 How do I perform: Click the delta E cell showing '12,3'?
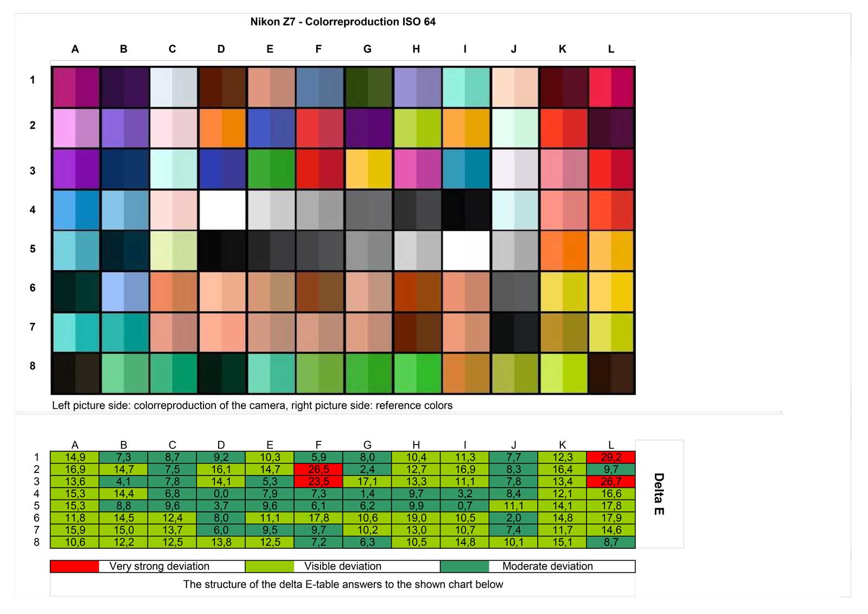(563, 457)
